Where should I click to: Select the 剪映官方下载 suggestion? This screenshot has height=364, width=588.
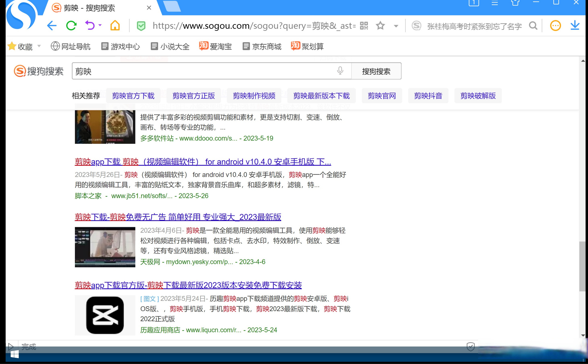(x=133, y=96)
